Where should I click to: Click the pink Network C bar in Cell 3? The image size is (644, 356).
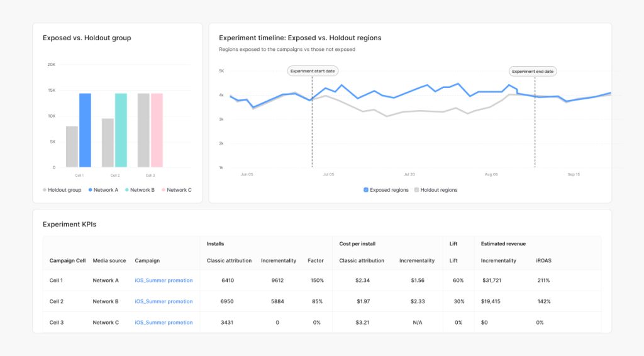point(157,130)
